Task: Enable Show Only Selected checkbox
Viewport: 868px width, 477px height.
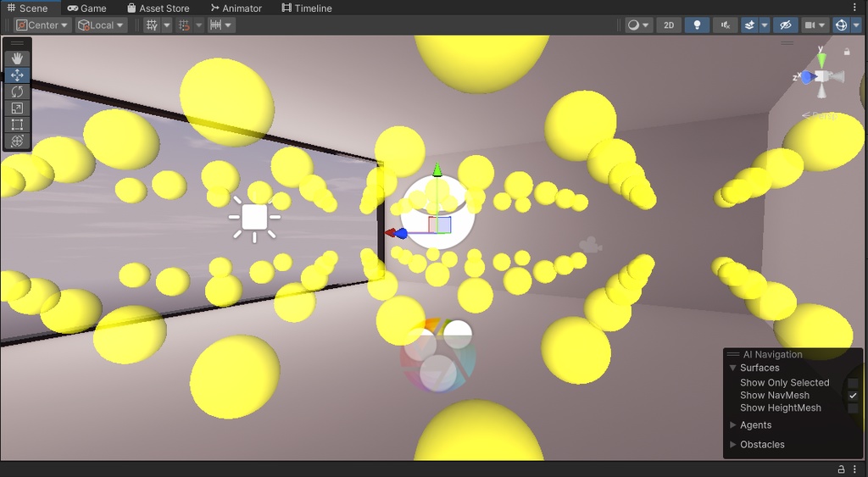Action: point(853,382)
